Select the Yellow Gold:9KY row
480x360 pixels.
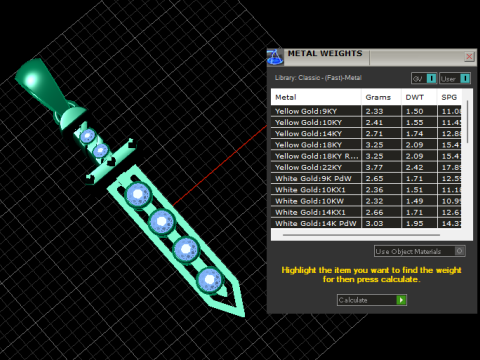tap(366, 111)
